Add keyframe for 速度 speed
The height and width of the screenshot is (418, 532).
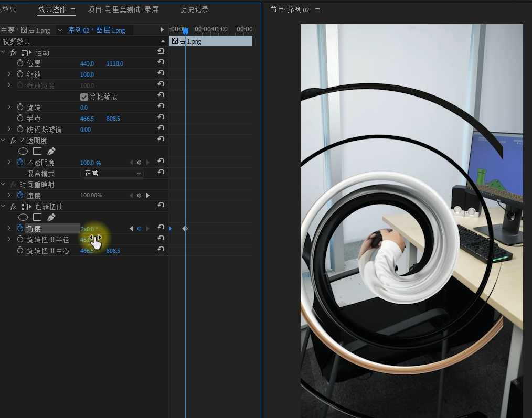(139, 196)
